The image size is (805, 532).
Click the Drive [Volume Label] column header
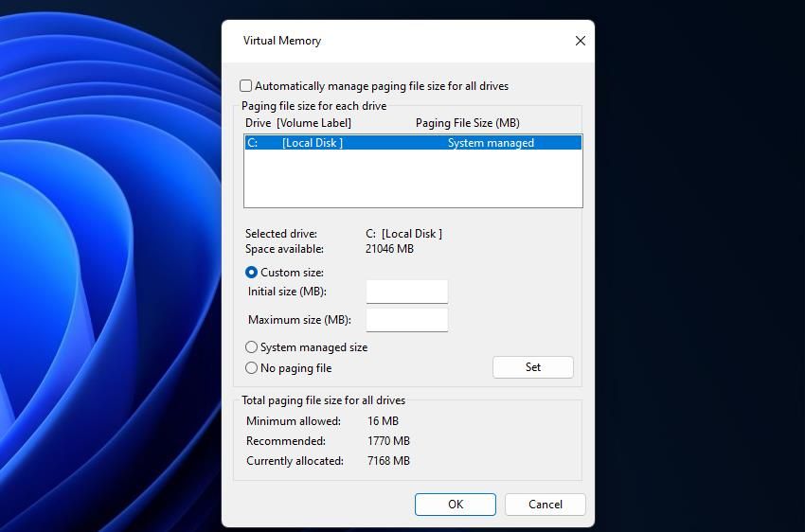pyautogui.click(x=298, y=123)
